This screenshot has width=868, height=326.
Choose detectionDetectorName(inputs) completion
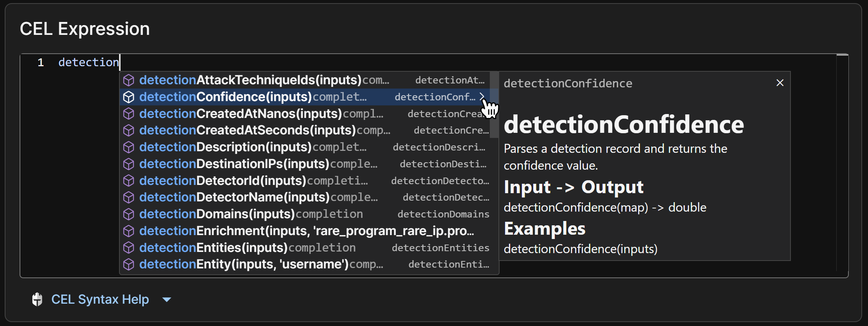[x=305, y=197]
